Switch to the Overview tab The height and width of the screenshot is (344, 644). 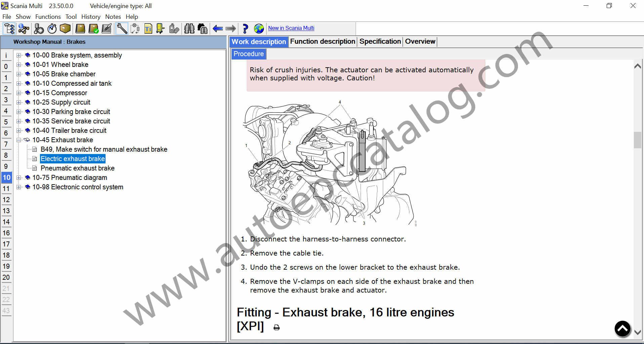[420, 41]
